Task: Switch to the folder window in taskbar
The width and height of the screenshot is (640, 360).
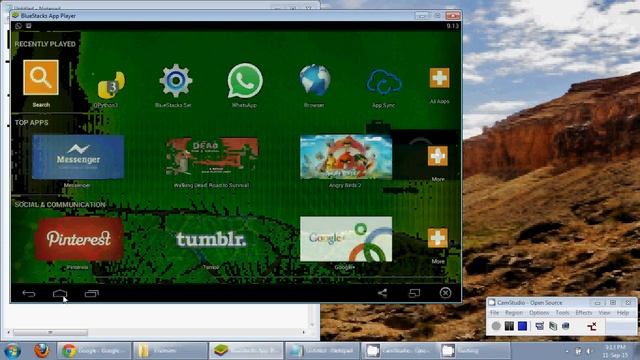Action: tap(171, 351)
